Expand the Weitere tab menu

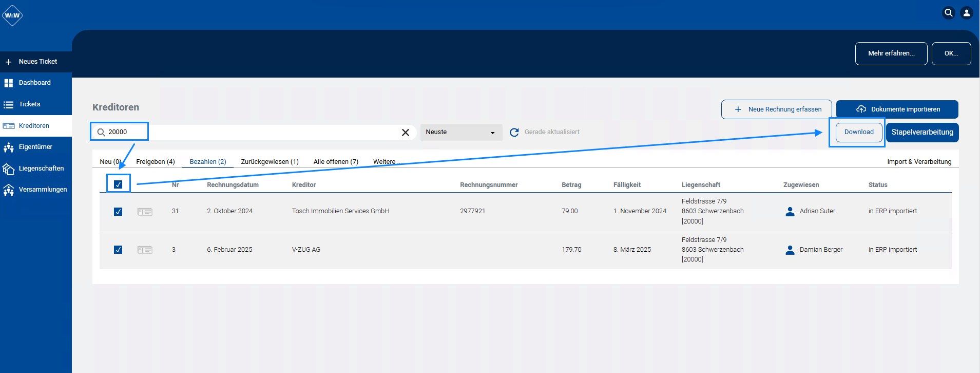click(x=386, y=162)
